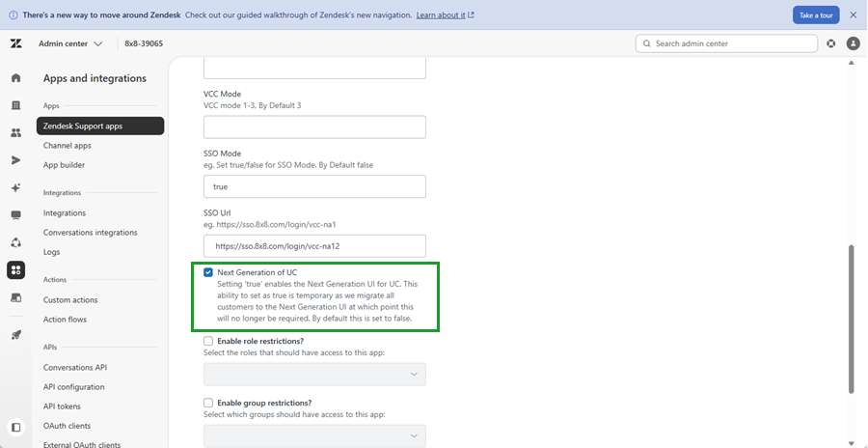Screen dimensions: 868x448
Task: Open the Account building icon
Action: (x=16, y=105)
